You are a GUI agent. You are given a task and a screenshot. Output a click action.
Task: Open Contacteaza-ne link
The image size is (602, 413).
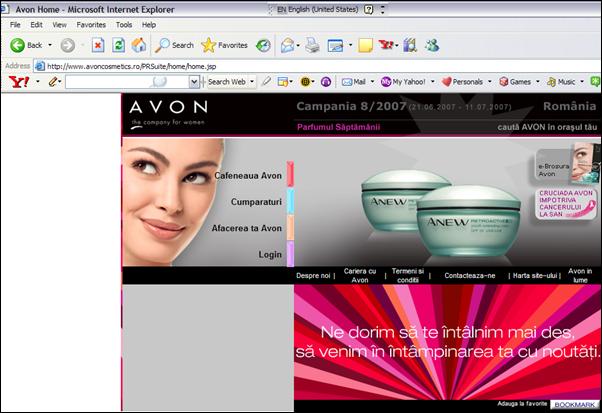click(470, 276)
